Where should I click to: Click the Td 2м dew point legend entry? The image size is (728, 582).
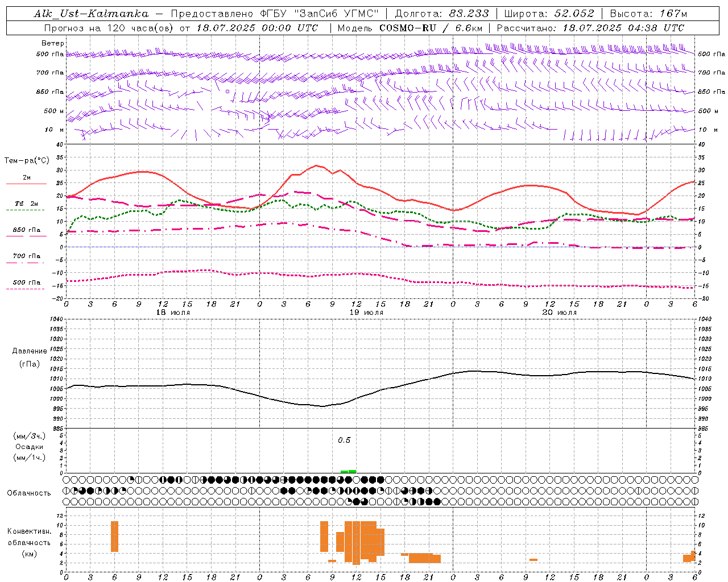click(x=27, y=203)
